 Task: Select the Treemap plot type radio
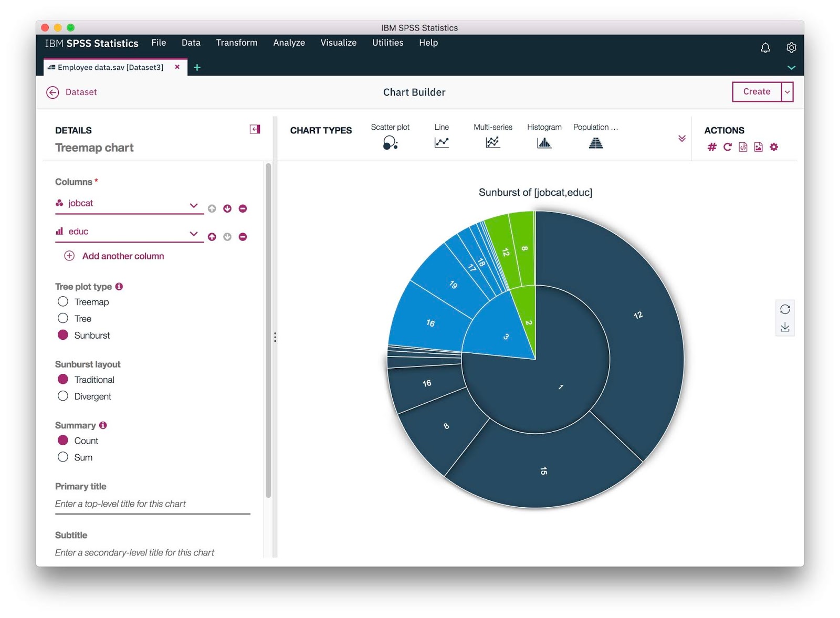tap(63, 301)
